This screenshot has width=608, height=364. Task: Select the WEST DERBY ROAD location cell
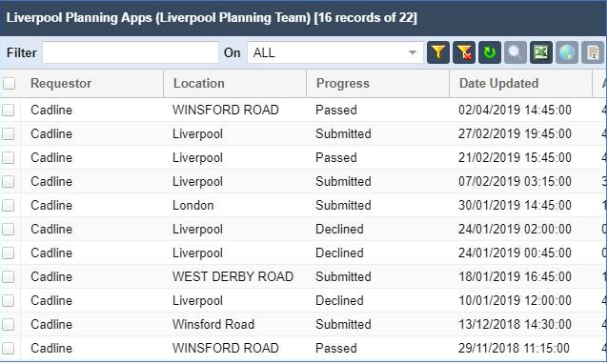point(233,276)
